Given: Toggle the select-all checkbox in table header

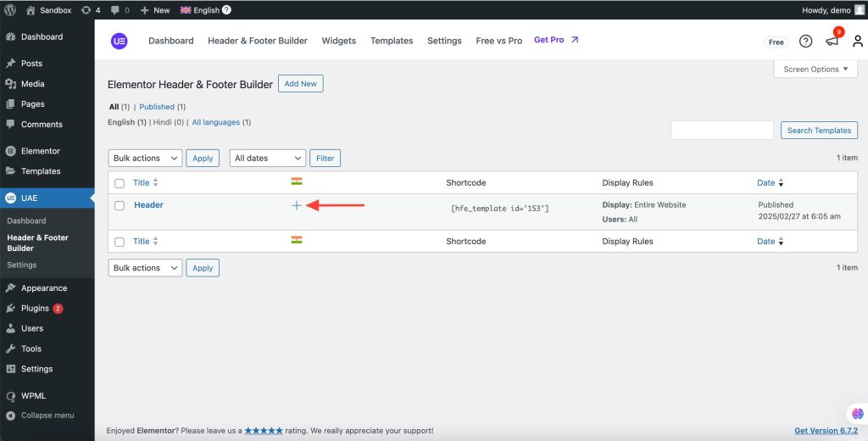Looking at the screenshot, I should (120, 183).
